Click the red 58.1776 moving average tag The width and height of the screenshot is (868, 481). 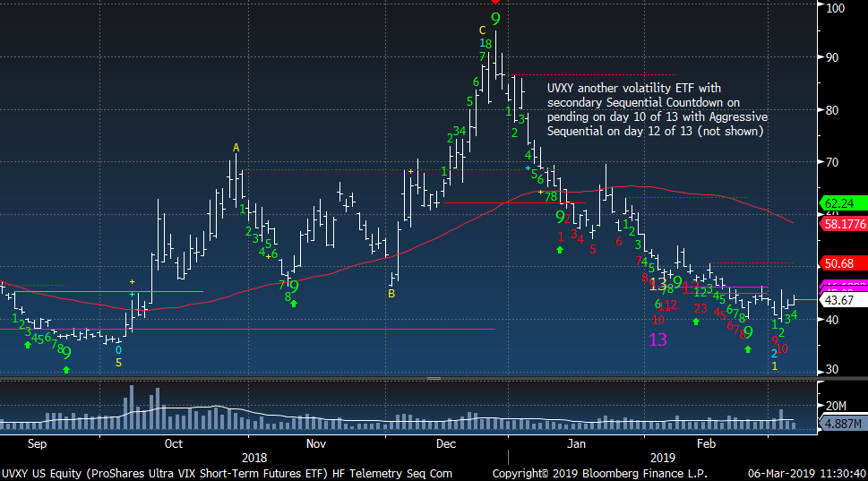[x=843, y=224]
